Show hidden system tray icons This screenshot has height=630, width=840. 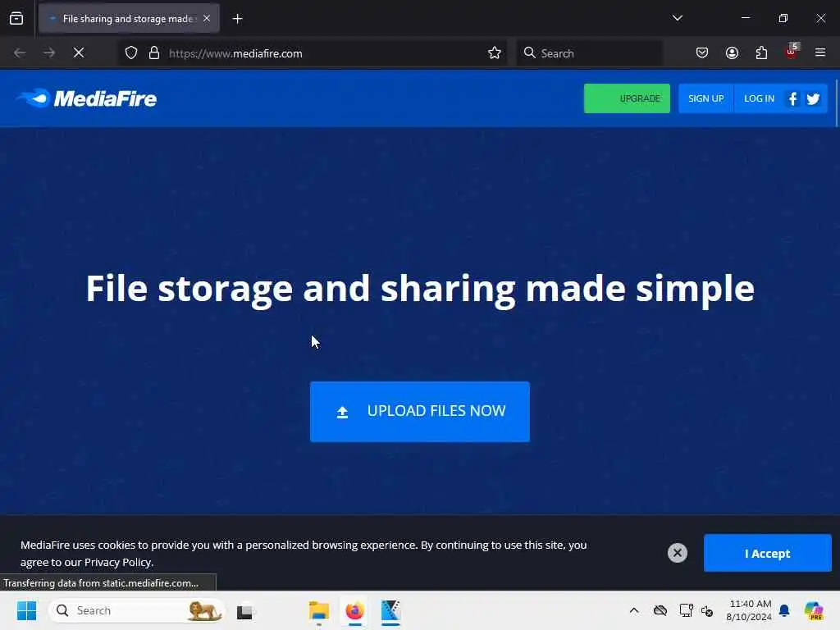(634, 610)
